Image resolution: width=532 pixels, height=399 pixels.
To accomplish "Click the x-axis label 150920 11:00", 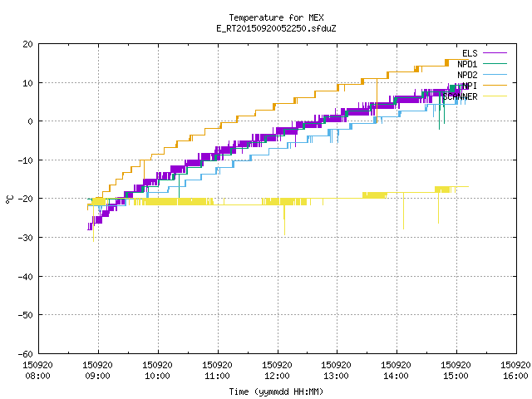I will coord(217,371).
